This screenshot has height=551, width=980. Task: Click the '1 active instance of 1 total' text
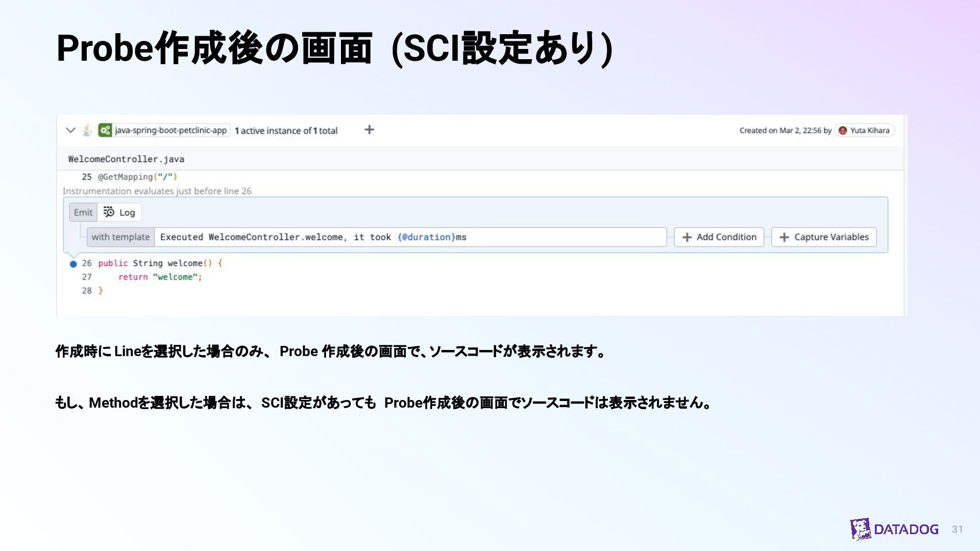tap(286, 131)
